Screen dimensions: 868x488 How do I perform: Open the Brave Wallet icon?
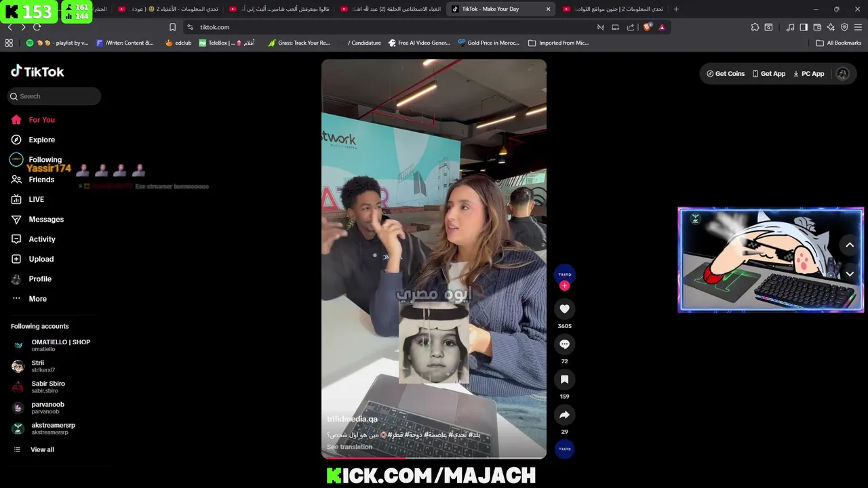[817, 27]
